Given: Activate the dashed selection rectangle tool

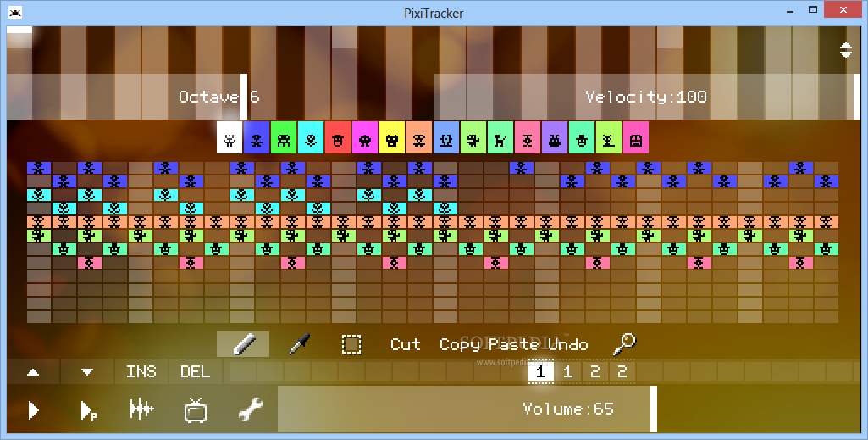Looking at the screenshot, I should click(x=351, y=344).
